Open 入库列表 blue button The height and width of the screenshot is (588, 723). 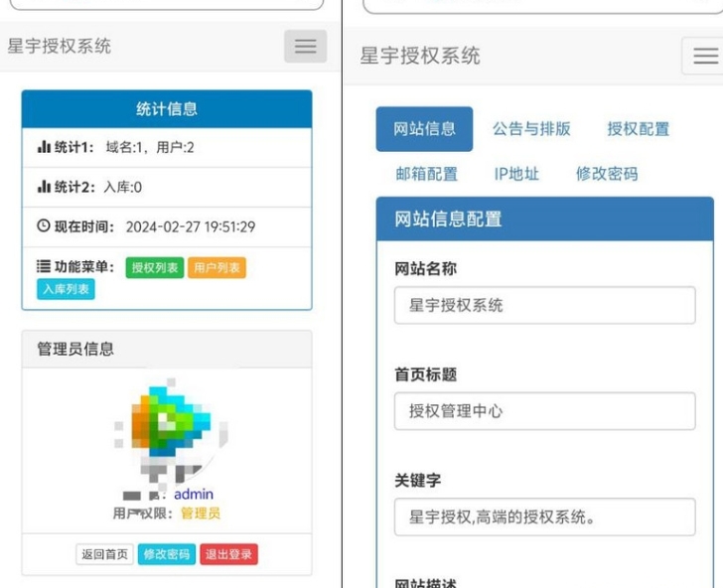(x=66, y=289)
